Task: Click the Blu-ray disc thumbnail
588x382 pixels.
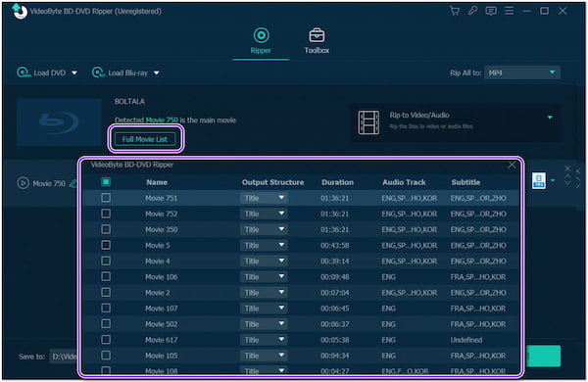Action: [59, 121]
